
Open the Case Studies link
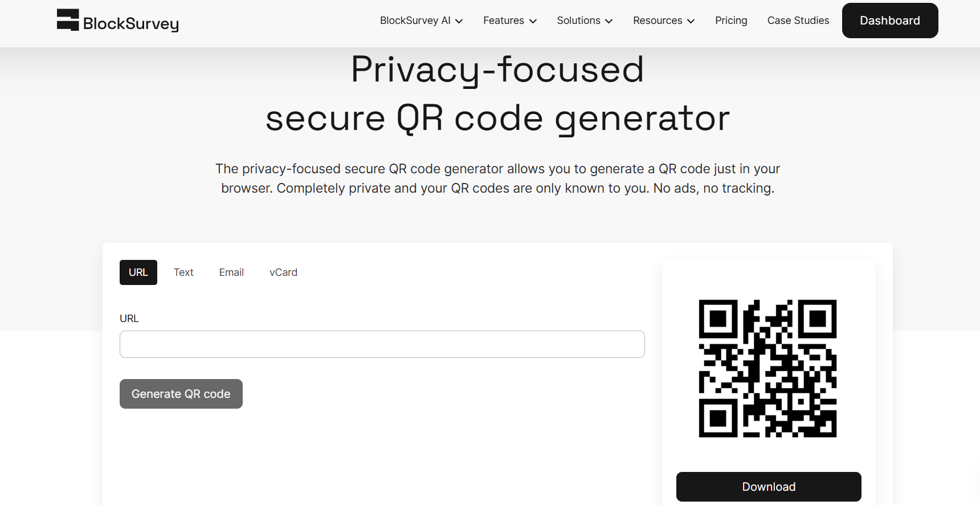coord(798,21)
